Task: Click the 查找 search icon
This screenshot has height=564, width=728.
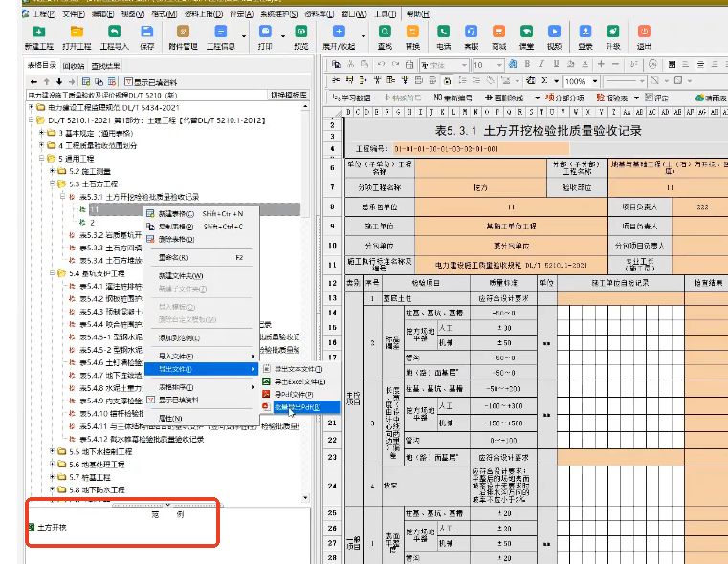Action: pos(385,32)
